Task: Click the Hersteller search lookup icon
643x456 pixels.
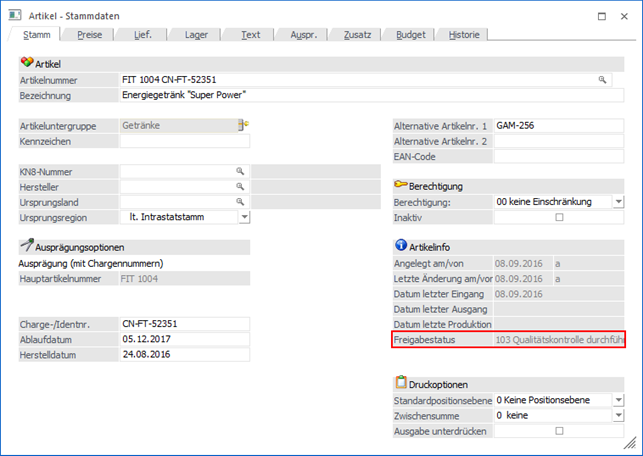Action: pos(240,187)
